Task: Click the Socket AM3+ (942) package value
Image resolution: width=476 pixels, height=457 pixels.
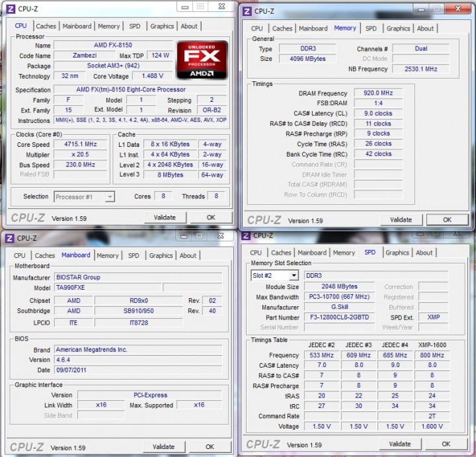Action: pyautogui.click(x=113, y=65)
